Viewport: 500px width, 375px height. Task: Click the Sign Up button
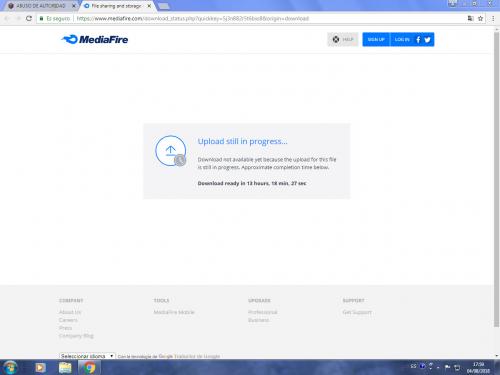[376, 39]
